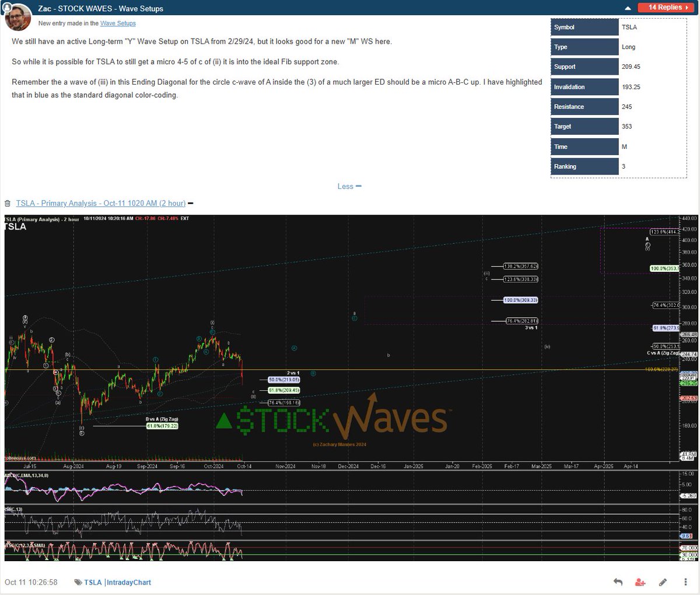Click the Oct 11 10:26:58 timestamp

tap(31, 582)
